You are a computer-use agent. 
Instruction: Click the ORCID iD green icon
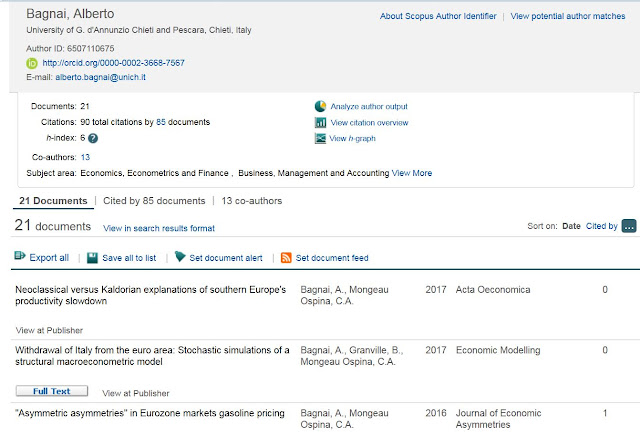[31, 63]
